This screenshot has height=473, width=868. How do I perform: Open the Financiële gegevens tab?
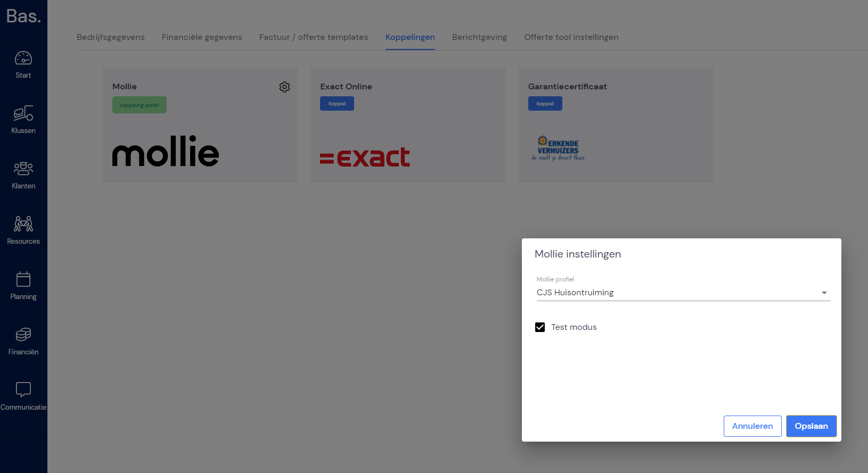click(x=202, y=37)
